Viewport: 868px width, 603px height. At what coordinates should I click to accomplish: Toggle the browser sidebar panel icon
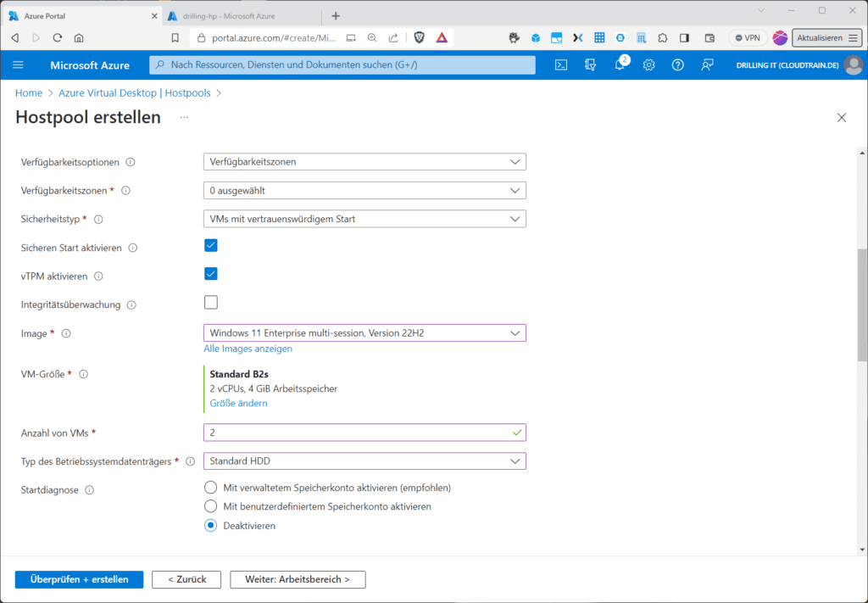684,37
